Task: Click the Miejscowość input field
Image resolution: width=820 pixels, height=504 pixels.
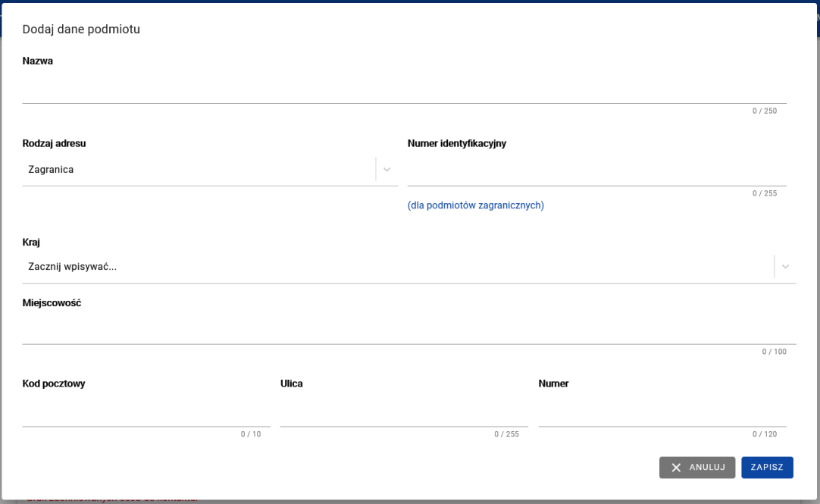Action: pyautogui.click(x=409, y=332)
